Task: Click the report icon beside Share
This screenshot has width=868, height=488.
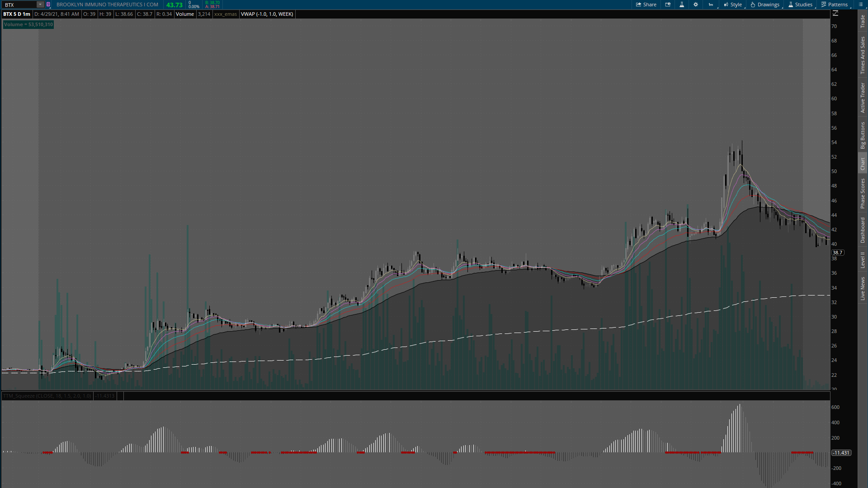Action: click(x=668, y=5)
